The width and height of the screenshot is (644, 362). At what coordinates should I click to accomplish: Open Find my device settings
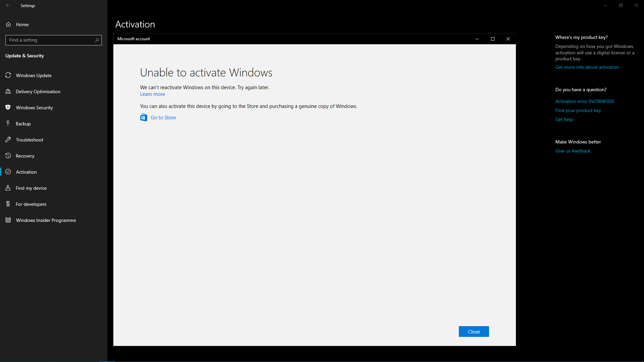coord(54,188)
